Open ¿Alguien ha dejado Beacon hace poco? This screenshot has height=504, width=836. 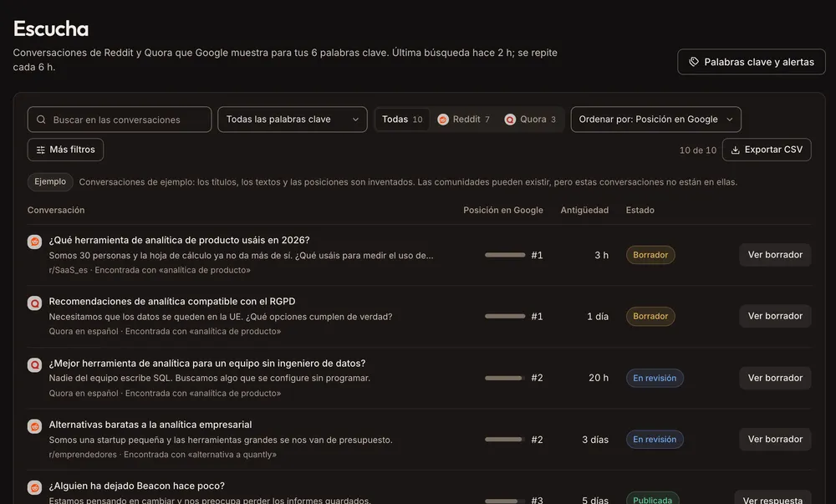[137, 486]
